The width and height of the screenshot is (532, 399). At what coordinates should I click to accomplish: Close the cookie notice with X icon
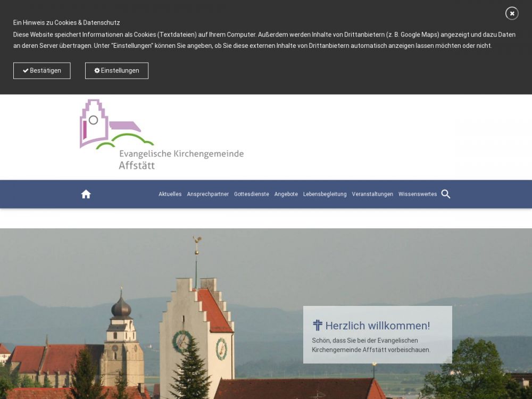tap(512, 13)
